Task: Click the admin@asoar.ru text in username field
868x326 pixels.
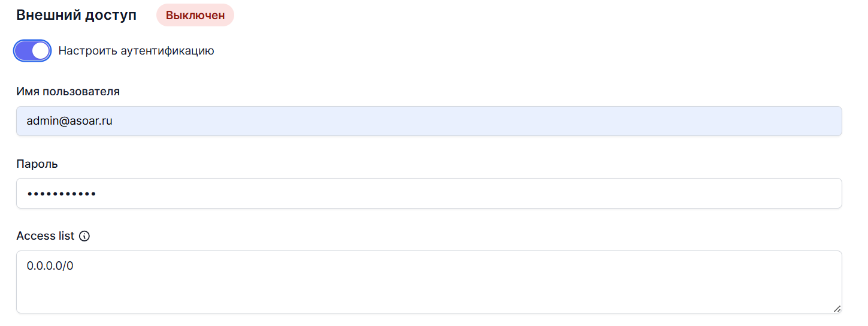Action: pyautogui.click(x=69, y=121)
